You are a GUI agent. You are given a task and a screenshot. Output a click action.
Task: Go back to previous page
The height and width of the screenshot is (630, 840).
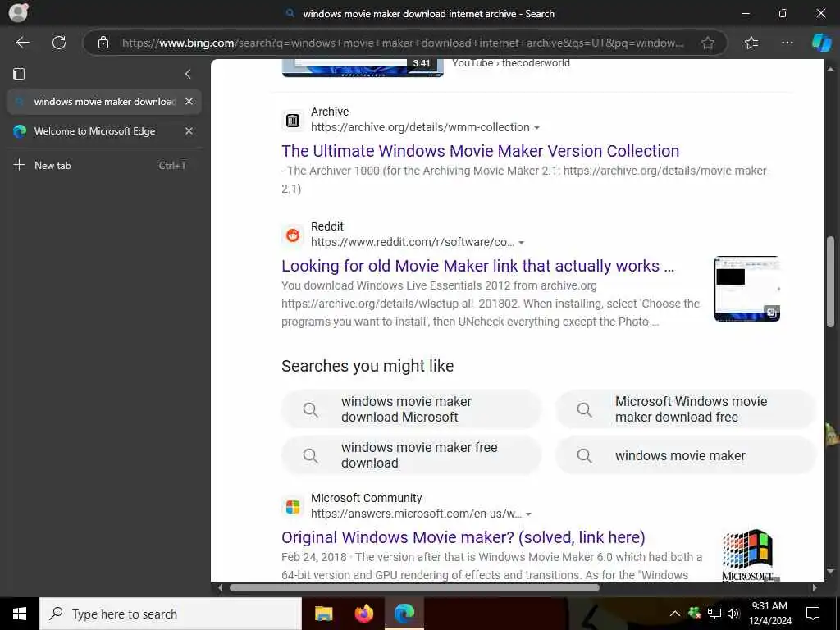point(22,43)
